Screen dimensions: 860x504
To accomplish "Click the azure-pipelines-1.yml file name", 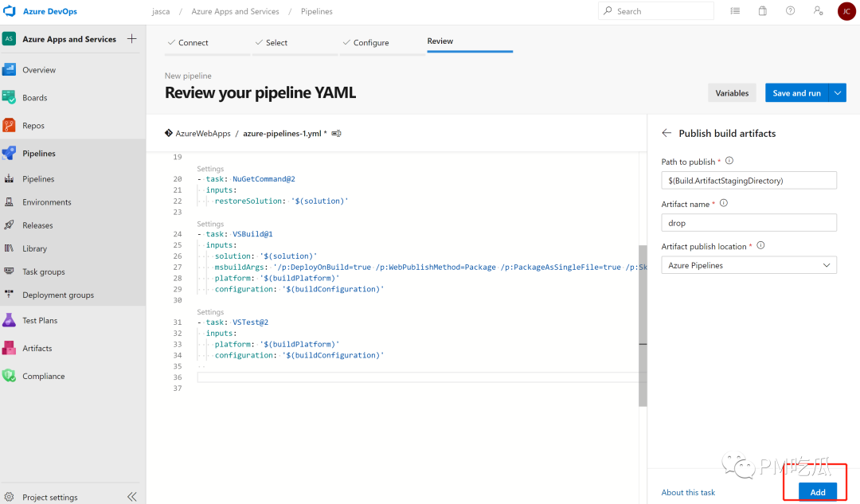I will click(x=282, y=133).
